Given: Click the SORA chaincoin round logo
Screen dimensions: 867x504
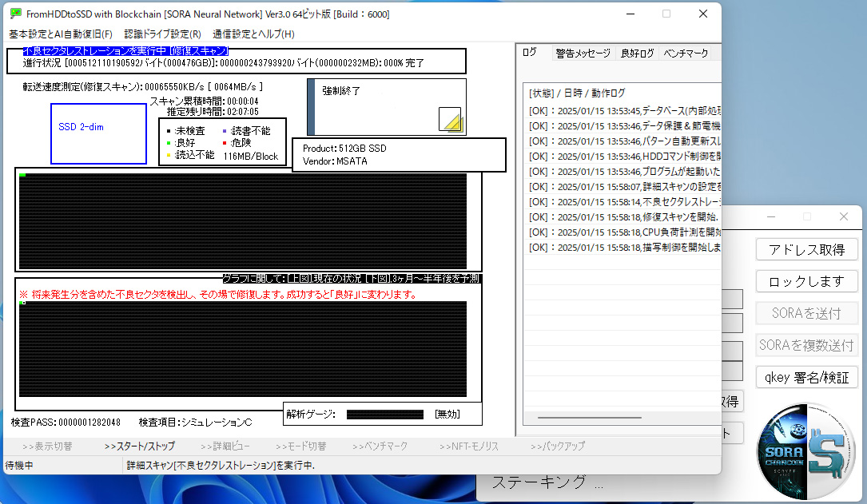Looking at the screenshot, I should click(806, 451).
